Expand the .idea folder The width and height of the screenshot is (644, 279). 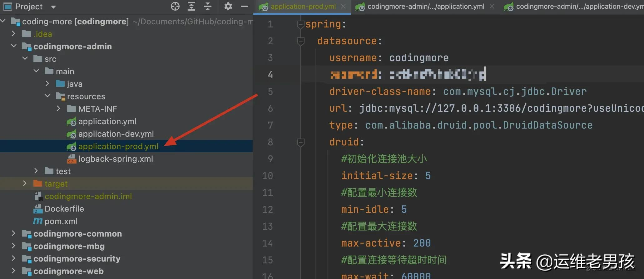(x=13, y=33)
